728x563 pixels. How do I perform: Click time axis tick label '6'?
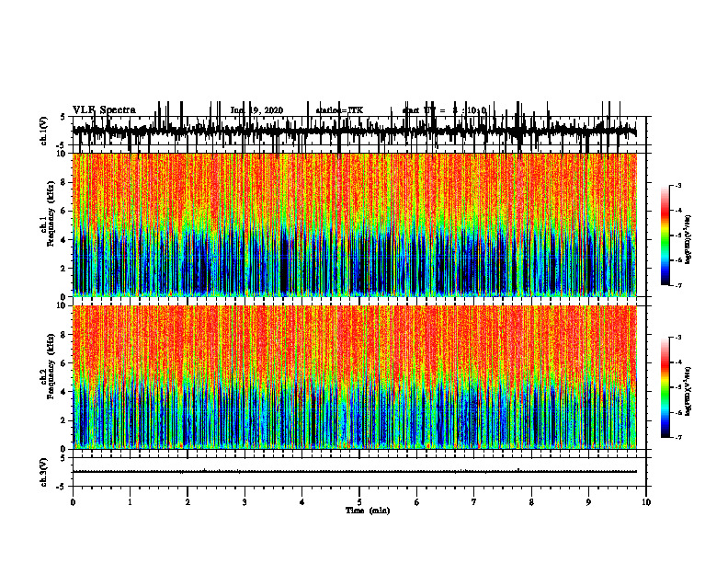pyautogui.click(x=416, y=502)
